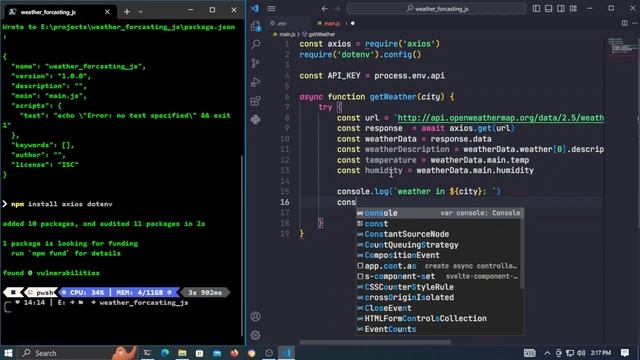The width and height of the screenshot is (640, 360).
Task: Open the Python-logo activity bar icon
Action: 256,120
